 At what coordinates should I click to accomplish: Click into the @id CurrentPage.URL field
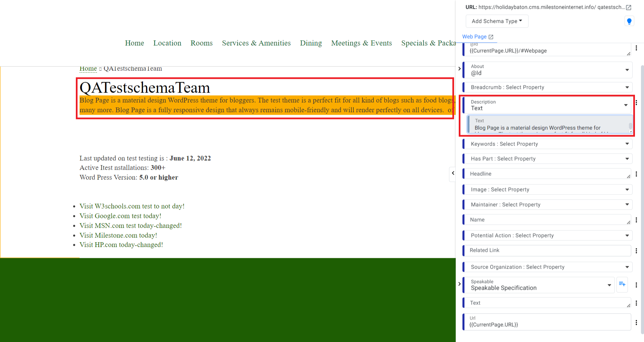click(x=547, y=50)
